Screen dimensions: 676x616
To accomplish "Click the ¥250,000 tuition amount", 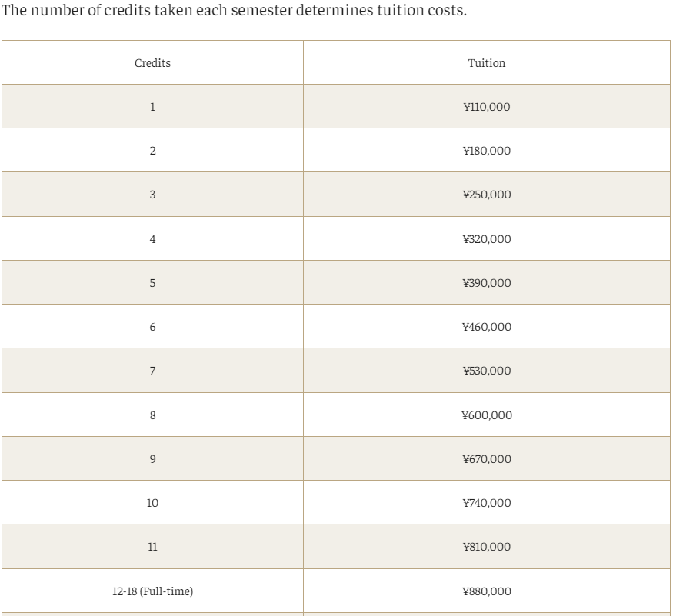I will coord(487,195).
